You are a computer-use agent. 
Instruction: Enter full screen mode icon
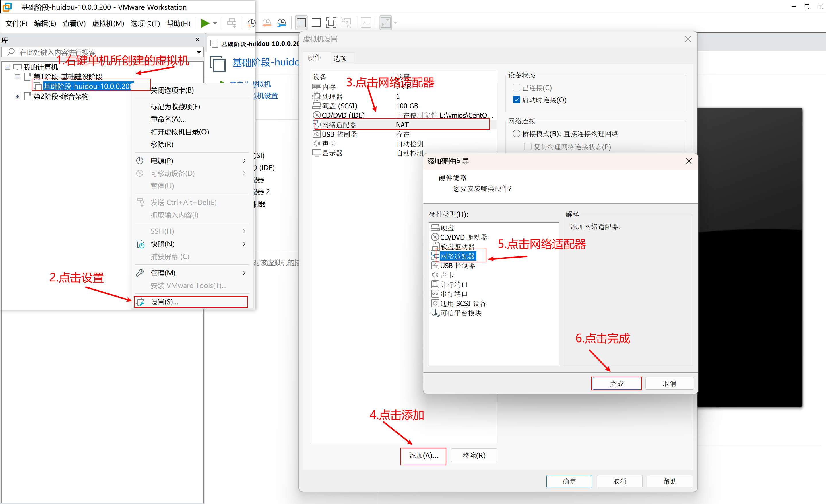tap(331, 23)
